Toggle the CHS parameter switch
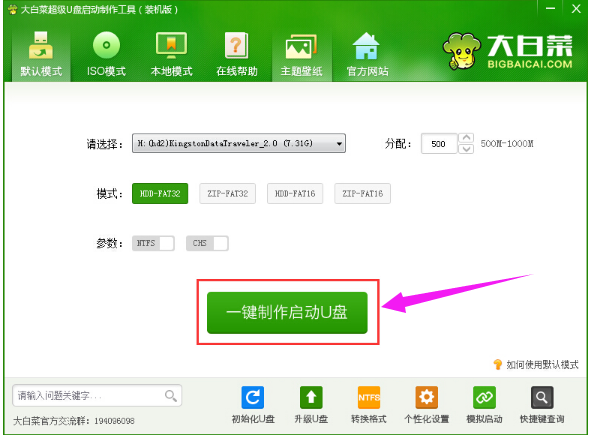 click(x=207, y=243)
